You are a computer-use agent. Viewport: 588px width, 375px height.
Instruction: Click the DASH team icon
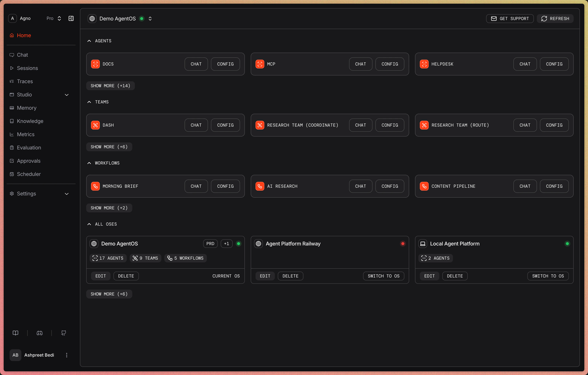pos(95,125)
